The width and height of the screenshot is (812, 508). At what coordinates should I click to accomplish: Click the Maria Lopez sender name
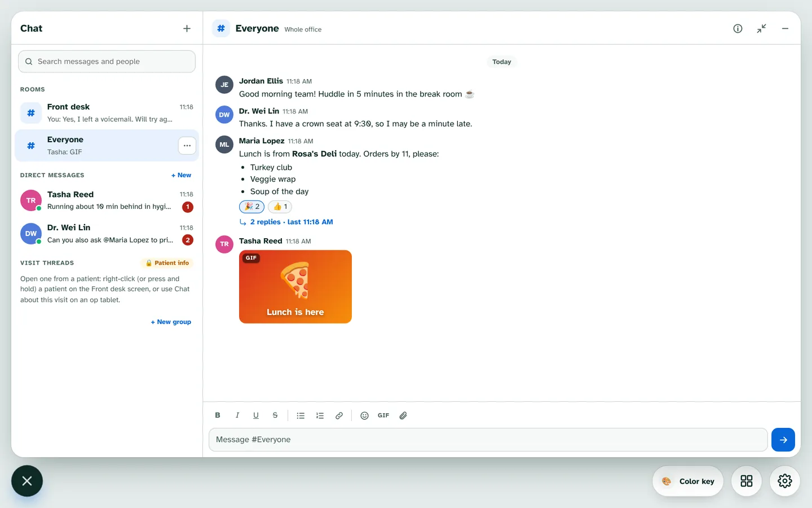coord(262,141)
